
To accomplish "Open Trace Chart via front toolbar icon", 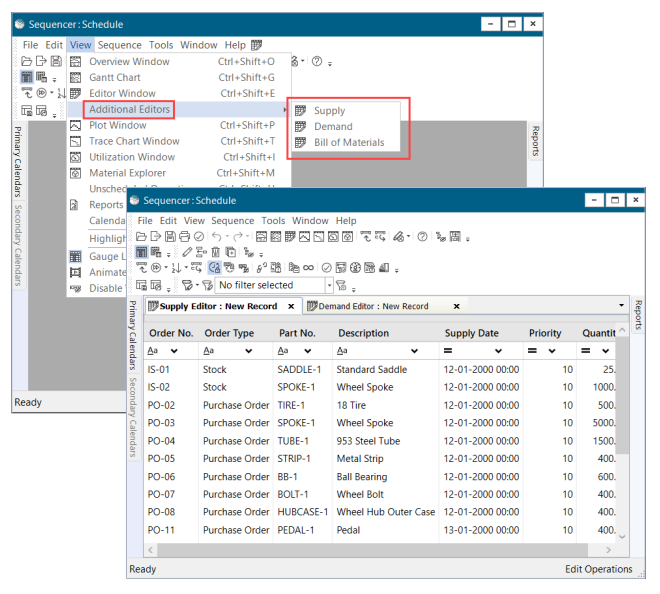I will (x=319, y=237).
